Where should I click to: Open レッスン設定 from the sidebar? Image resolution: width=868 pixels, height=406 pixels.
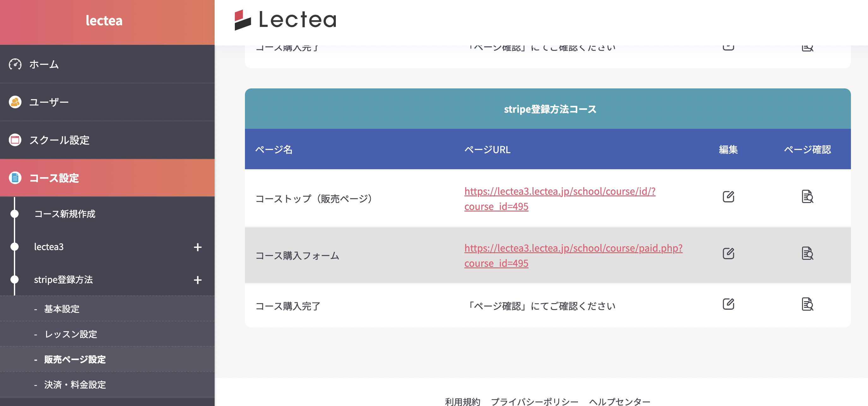[70, 334]
